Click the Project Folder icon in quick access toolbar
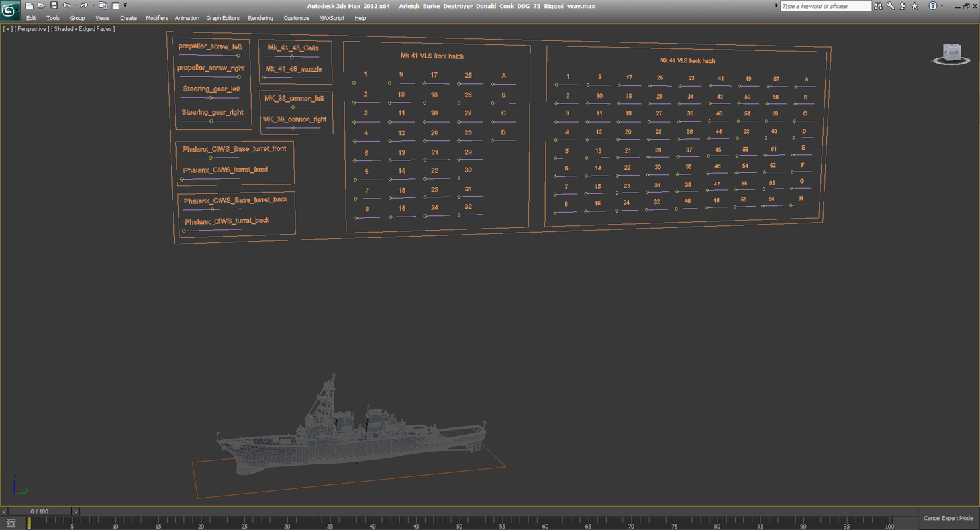Screen dimensions: 980x530 [x=103, y=6]
